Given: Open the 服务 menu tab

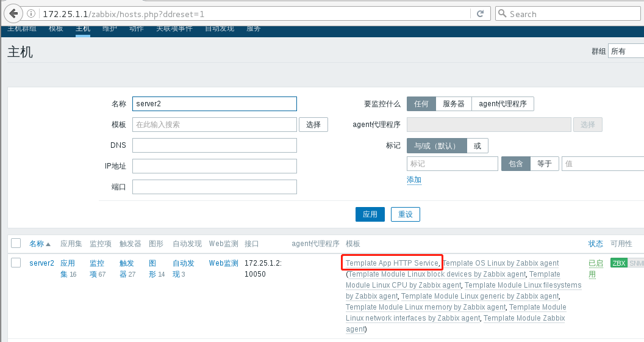Looking at the screenshot, I should (x=254, y=29).
